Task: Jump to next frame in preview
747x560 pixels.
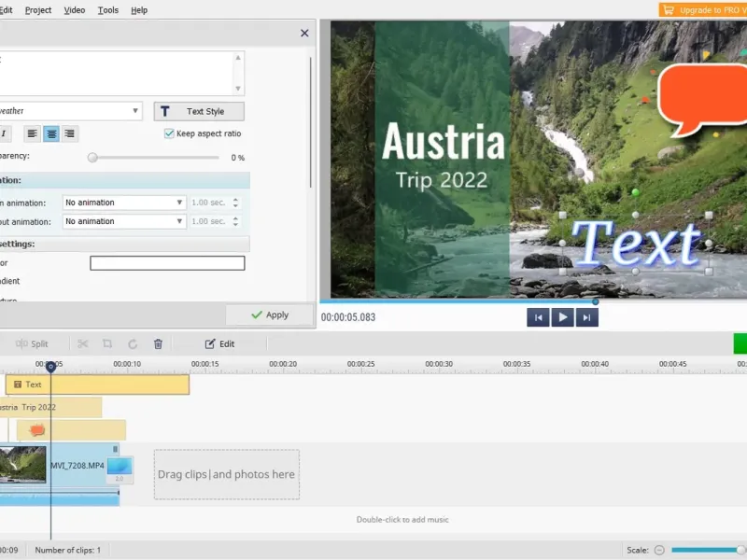Action: point(587,317)
